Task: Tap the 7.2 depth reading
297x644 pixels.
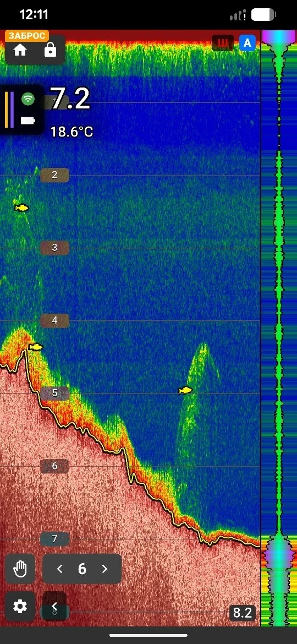Action: coord(70,99)
